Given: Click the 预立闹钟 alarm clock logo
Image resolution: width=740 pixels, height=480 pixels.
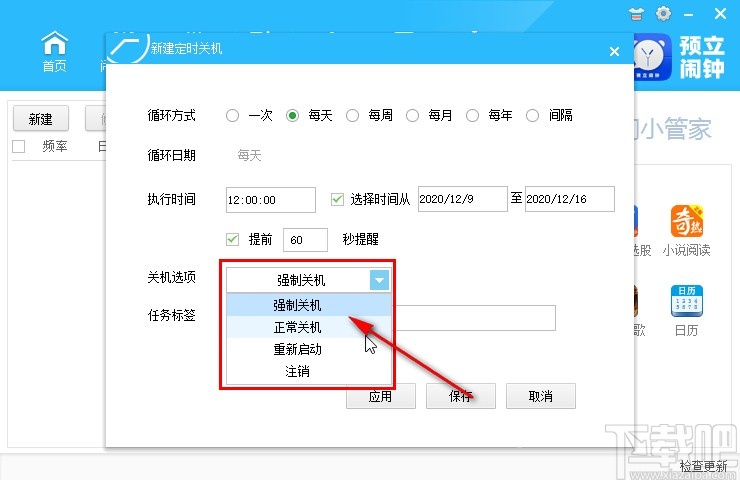Looking at the screenshot, I should point(653,57).
